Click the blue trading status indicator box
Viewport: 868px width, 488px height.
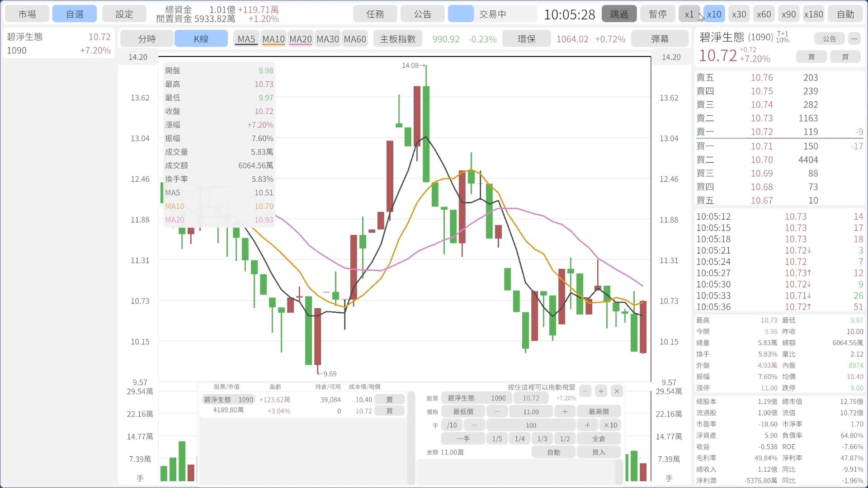461,14
